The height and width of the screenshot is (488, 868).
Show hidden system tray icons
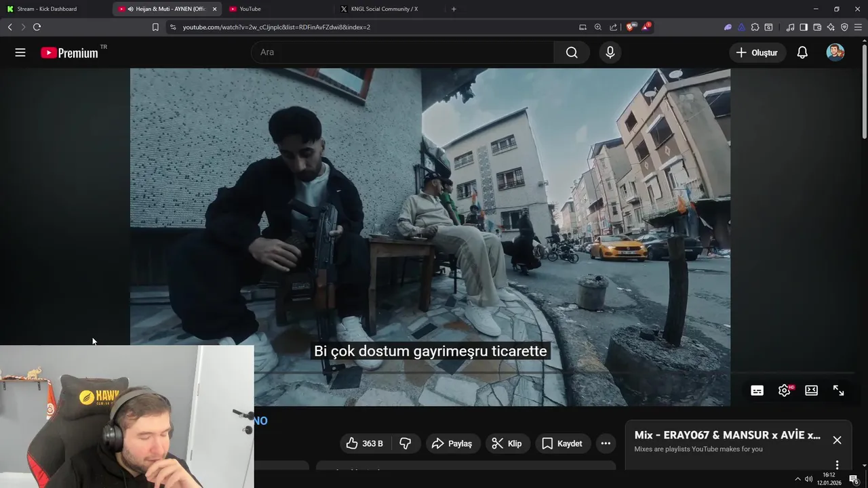click(x=797, y=479)
